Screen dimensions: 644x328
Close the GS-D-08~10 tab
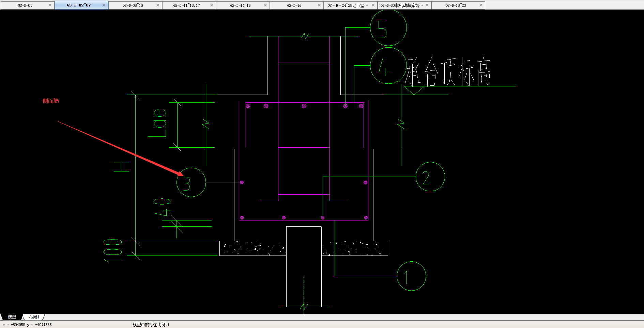point(158,5)
